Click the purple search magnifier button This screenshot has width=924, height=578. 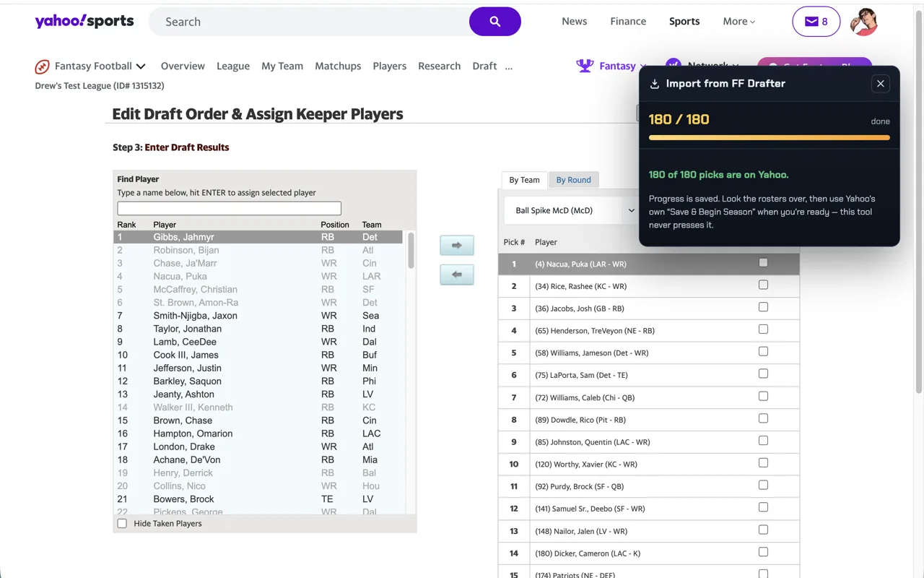tap(495, 22)
